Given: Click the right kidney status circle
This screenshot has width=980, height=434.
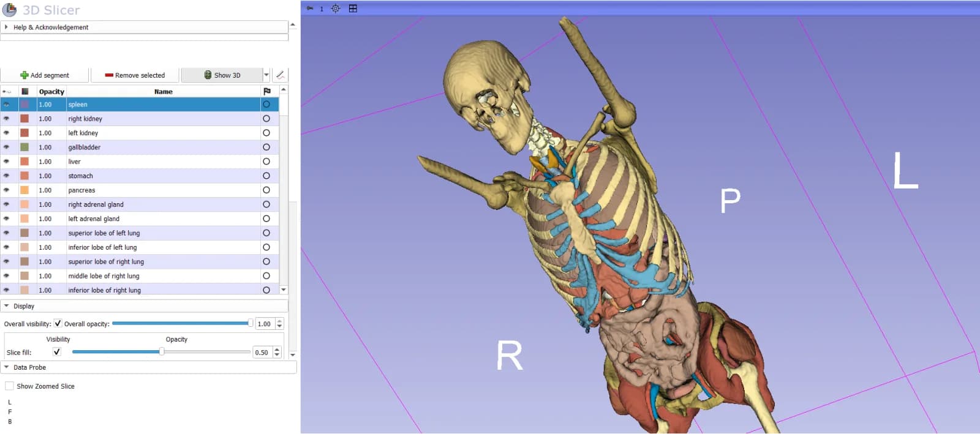Looking at the screenshot, I should click(266, 119).
